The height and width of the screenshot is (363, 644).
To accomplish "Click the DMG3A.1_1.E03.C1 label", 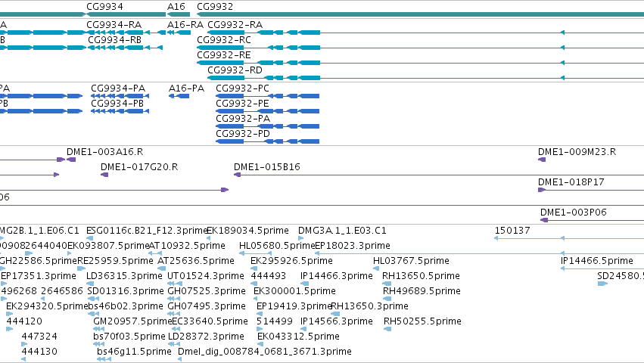I will [342, 231].
